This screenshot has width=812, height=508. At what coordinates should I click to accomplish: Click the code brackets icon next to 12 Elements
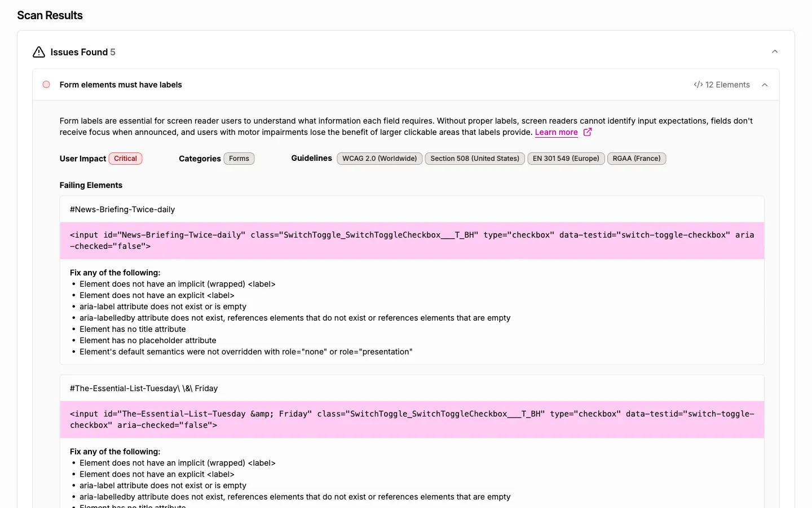[x=698, y=85]
